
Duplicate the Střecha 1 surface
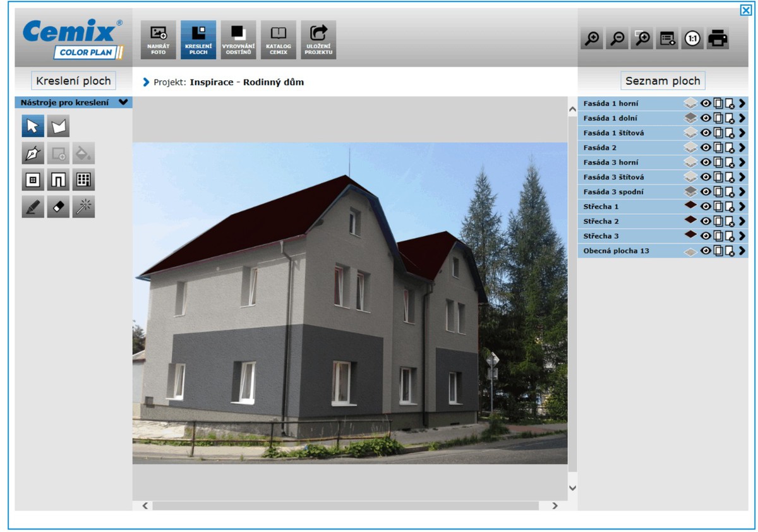[718, 207]
